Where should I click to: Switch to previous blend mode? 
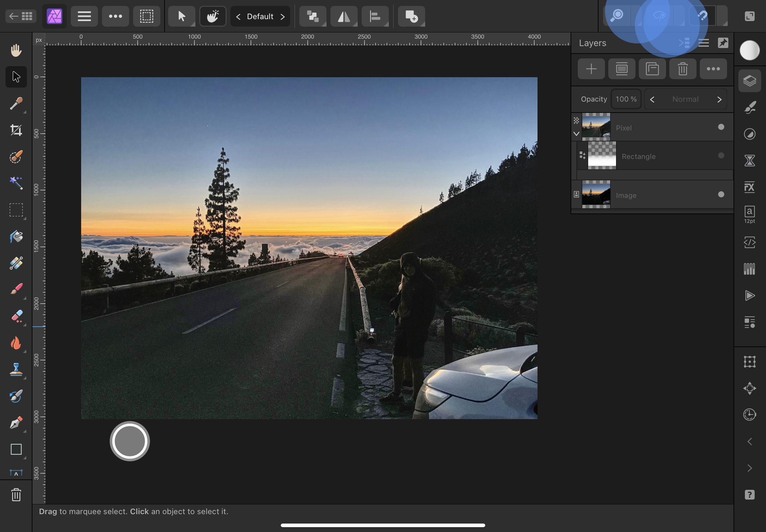652,99
